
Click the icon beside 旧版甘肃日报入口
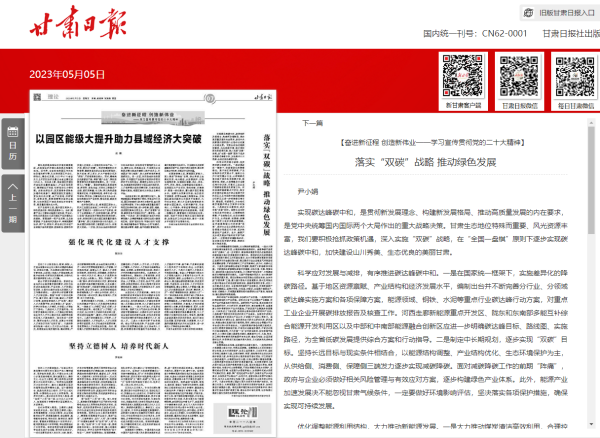coord(528,13)
